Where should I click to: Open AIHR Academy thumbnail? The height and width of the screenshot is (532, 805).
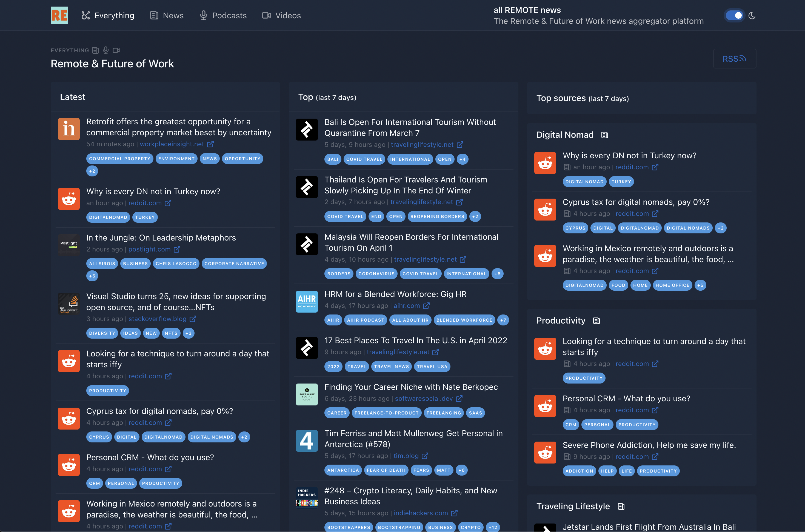click(x=307, y=301)
